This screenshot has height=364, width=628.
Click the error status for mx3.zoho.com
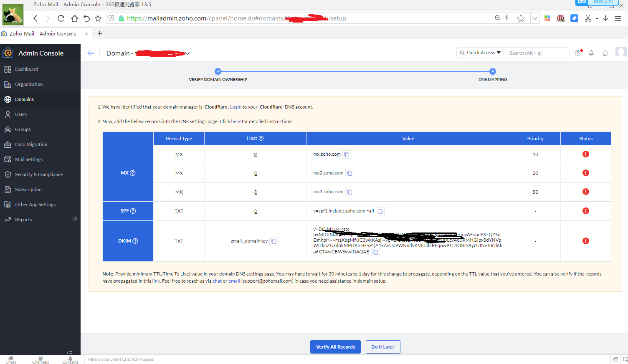tap(586, 192)
